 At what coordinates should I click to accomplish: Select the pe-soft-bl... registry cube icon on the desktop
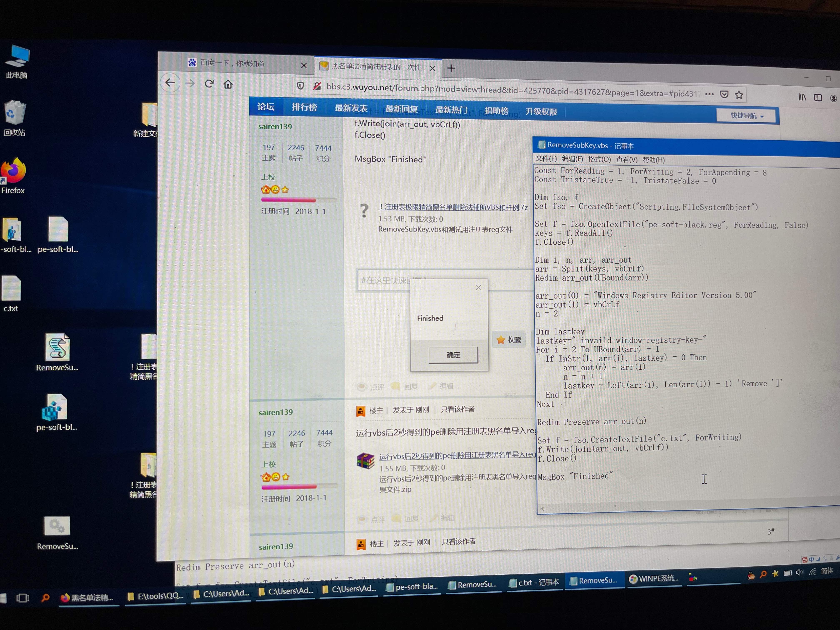[x=57, y=412]
